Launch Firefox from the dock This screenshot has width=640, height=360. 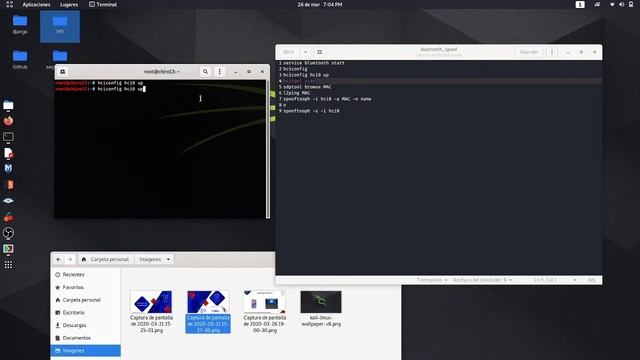point(8,121)
